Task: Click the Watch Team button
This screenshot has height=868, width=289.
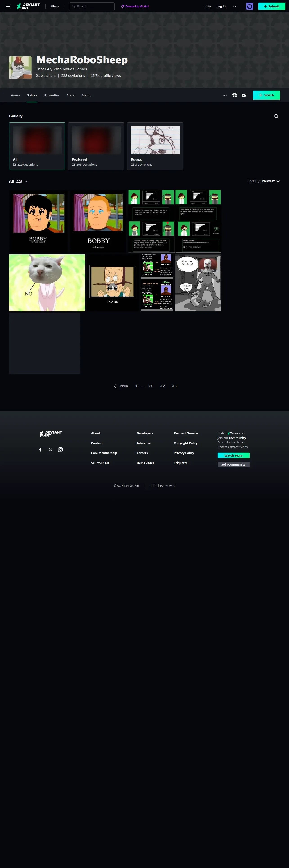Action: (233, 456)
